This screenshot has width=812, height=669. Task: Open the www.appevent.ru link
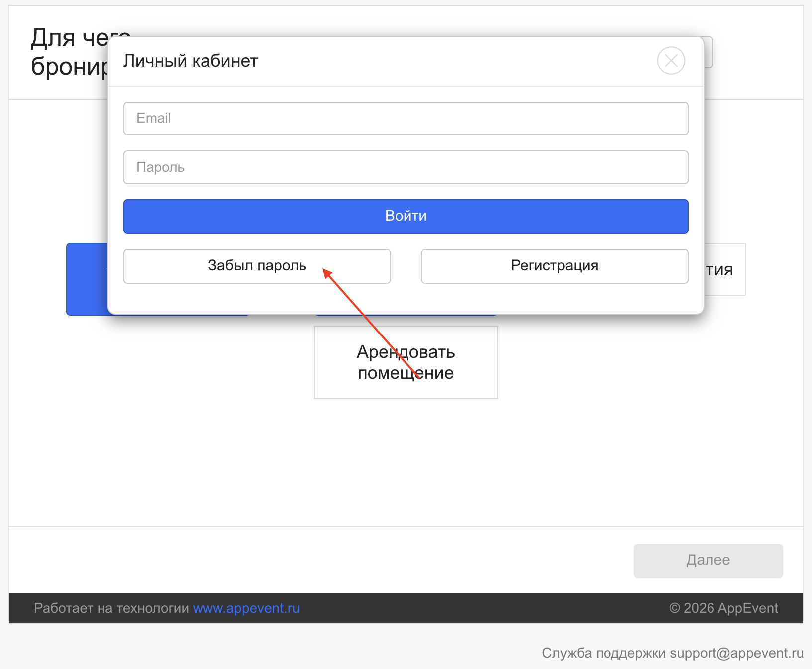click(246, 608)
